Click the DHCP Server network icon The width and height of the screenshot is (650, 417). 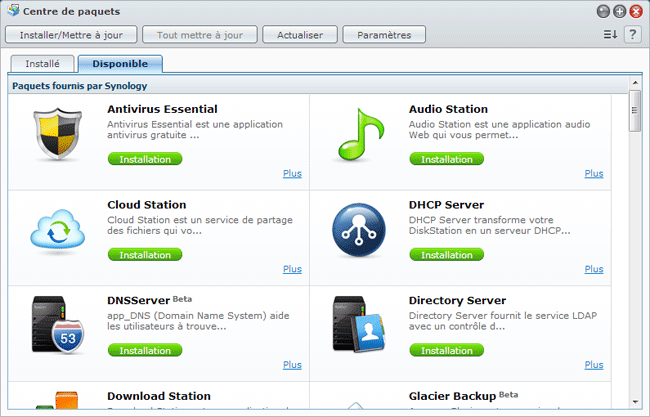359,230
